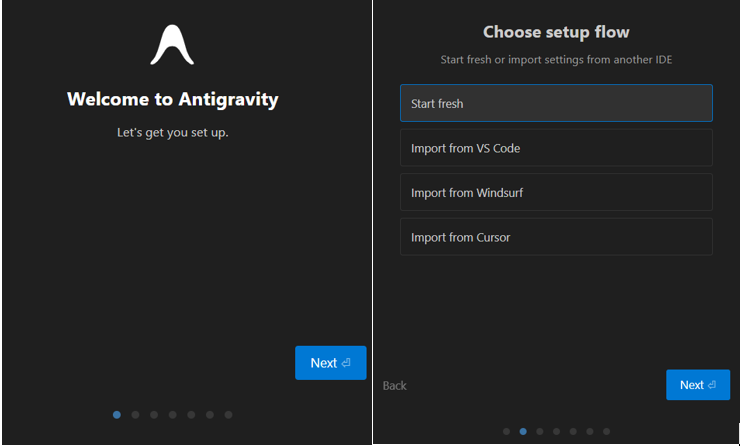Viewport: 744px width, 446px height.
Task: Click the fourth step dot on Welcome screen
Action: (172, 414)
